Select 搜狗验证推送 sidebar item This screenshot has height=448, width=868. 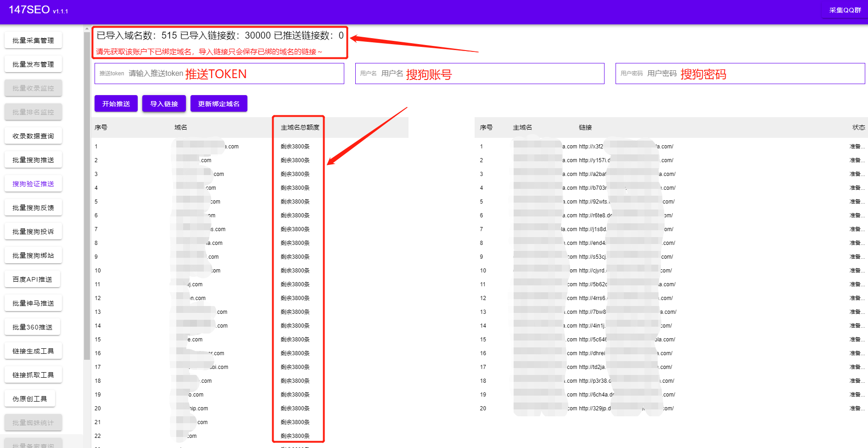click(33, 184)
